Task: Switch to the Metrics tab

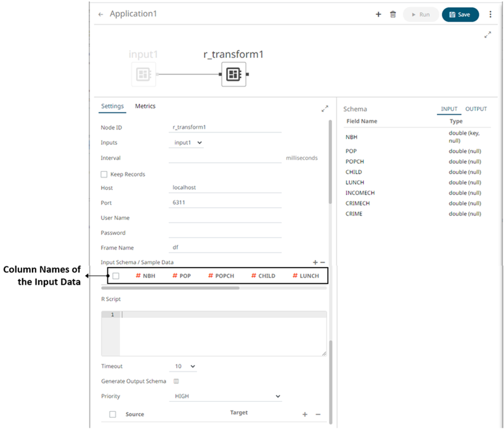Action: tap(145, 106)
